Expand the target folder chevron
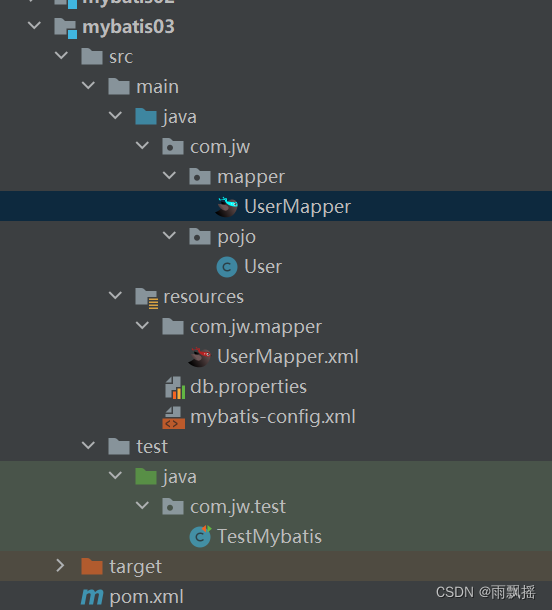The height and width of the screenshot is (610, 552). [60, 565]
